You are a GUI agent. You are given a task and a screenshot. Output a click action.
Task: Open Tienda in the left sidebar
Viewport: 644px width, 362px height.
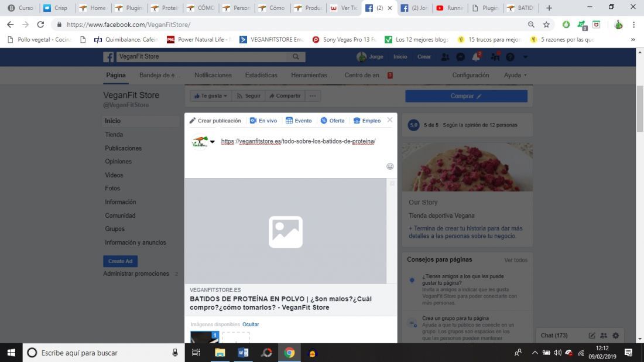(x=114, y=134)
